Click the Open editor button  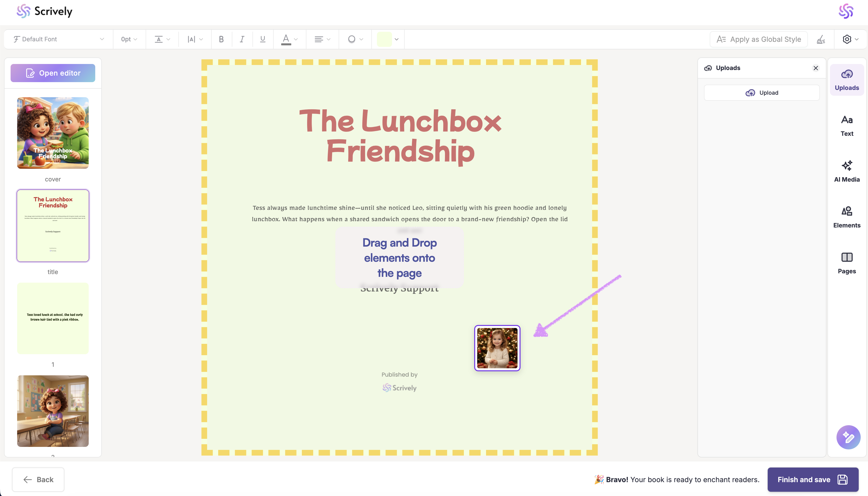(53, 73)
